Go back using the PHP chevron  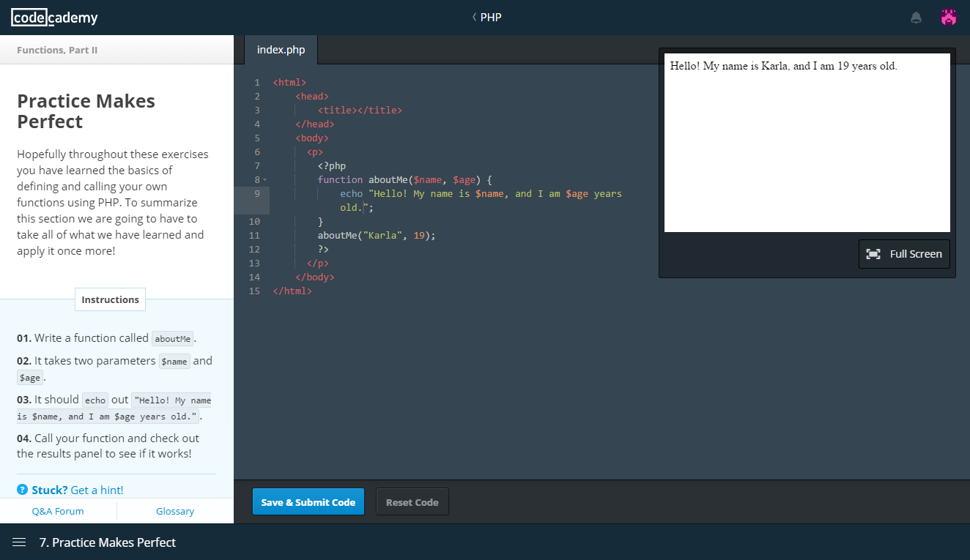474,17
